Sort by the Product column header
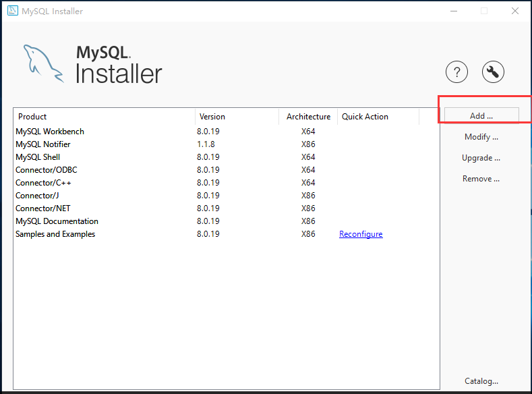Image resolution: width=532 pixels, height=394 pixels. tap(104, 117)
